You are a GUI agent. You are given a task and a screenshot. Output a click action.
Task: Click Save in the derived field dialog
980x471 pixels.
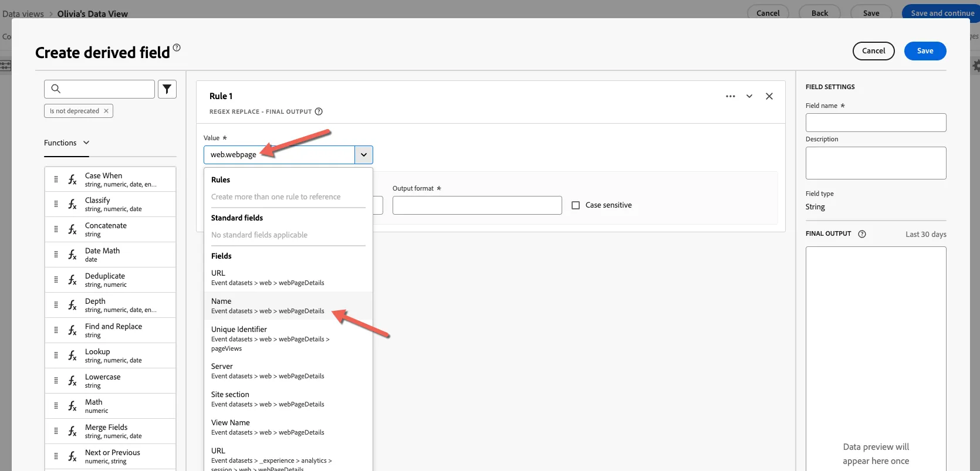(x=925, y=51)
